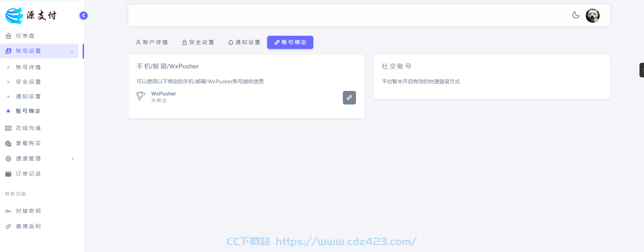Viewport: 644px width, 252px height.
Task: Click 平台暂未开启有效的快捷登录方式 message
Action: point(421,82)
